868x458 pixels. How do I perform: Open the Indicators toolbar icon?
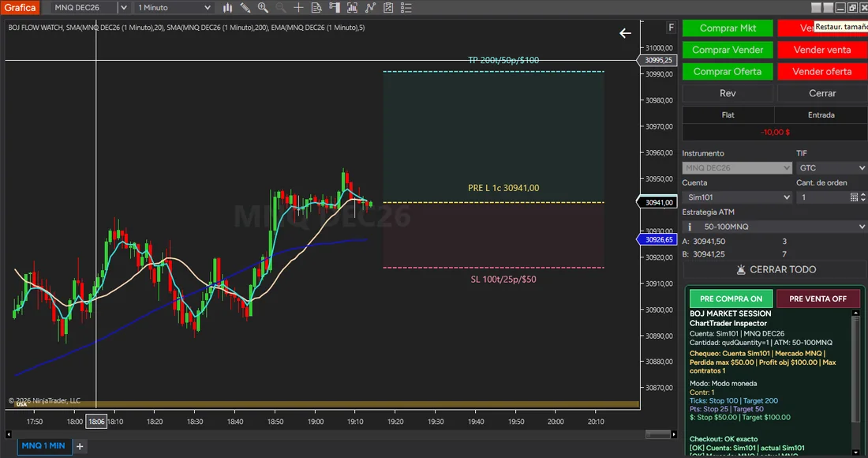pyautogui.click(x=352, y=8)
